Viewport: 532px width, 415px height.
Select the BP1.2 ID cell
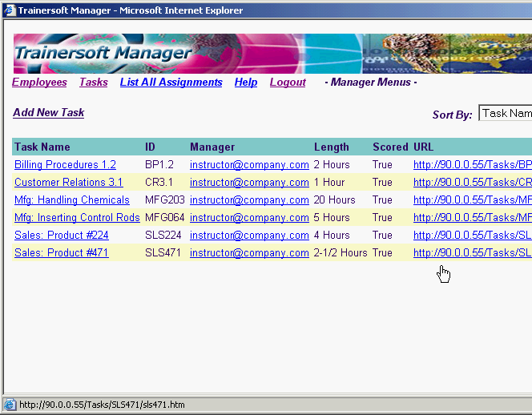(159, 164)
